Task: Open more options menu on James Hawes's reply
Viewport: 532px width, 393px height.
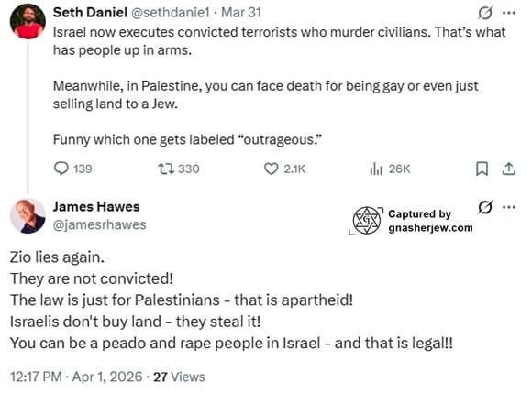Action: coord(509,207)
